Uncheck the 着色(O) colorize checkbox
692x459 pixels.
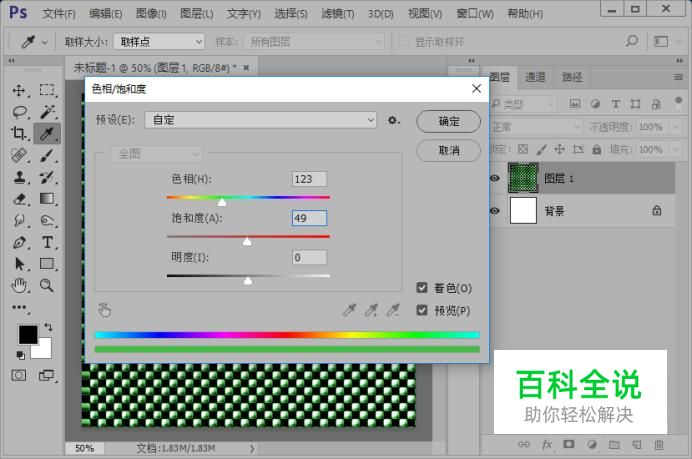[422, 288]
